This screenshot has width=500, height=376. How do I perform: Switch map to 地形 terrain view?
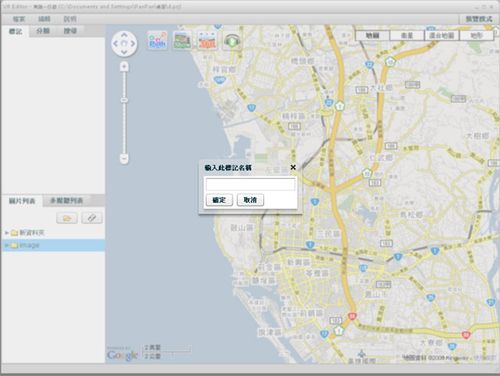[x=476, y=35]
